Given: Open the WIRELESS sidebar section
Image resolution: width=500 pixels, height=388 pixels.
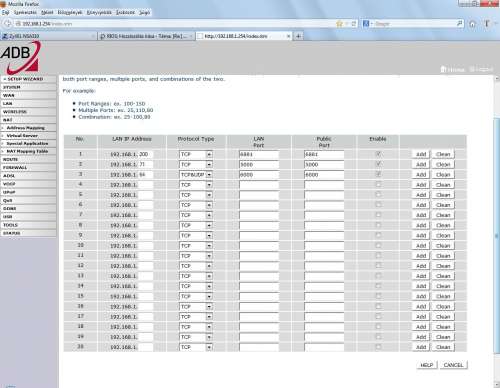Looking at the screenshot, I should click(x=28, y=112).
